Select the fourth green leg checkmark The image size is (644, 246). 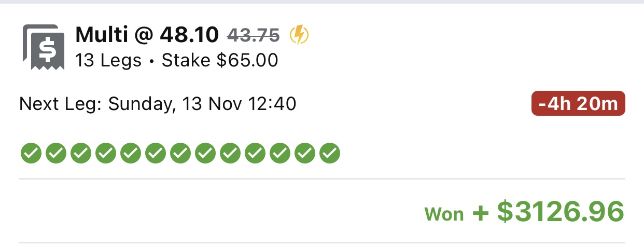[105, 153]
